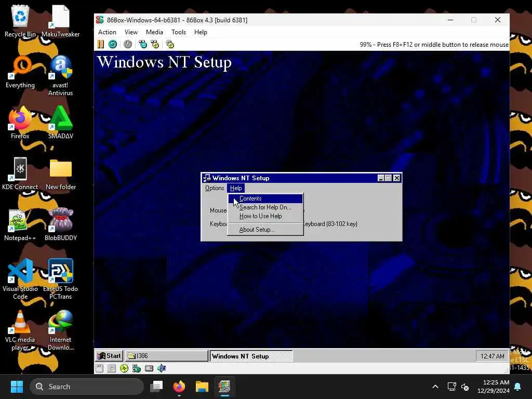
Task: Open About Setup... menu entry
Action: tap(265, 230)
